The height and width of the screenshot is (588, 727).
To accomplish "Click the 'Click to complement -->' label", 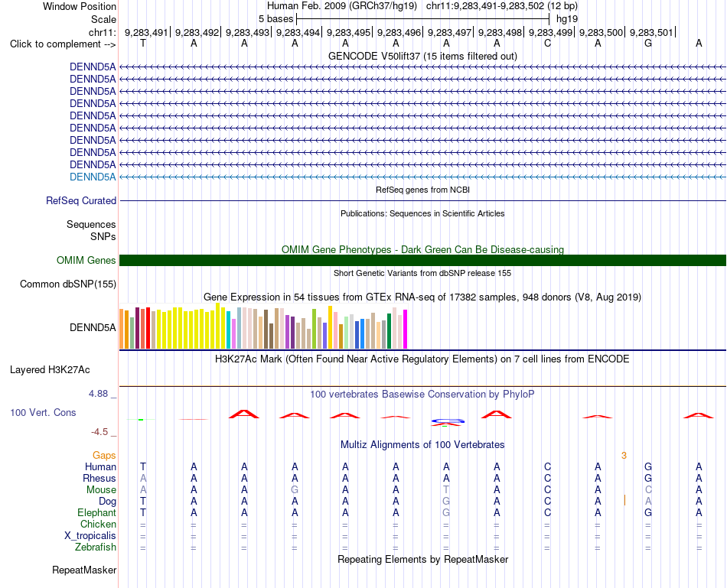I will click(x=63, y=44).
